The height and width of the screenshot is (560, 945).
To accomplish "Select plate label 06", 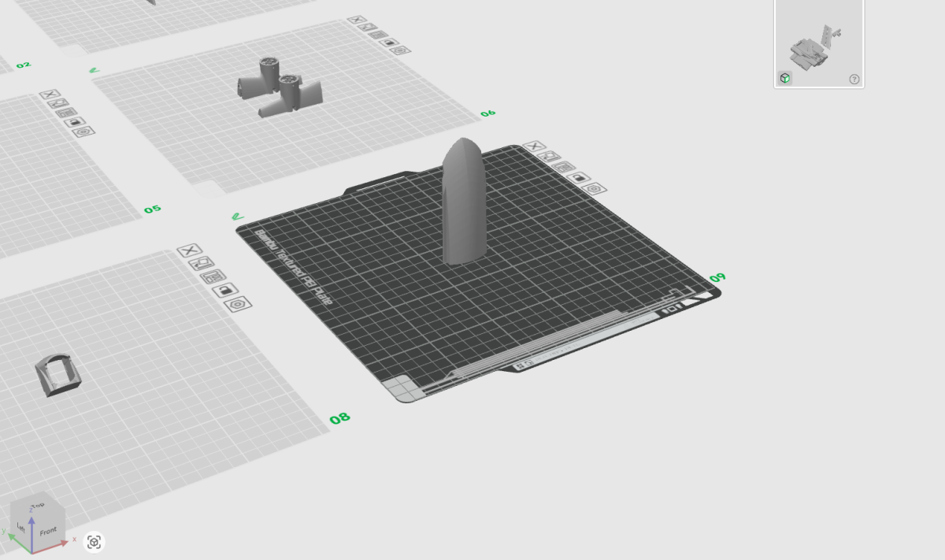I will coord(488,113).
